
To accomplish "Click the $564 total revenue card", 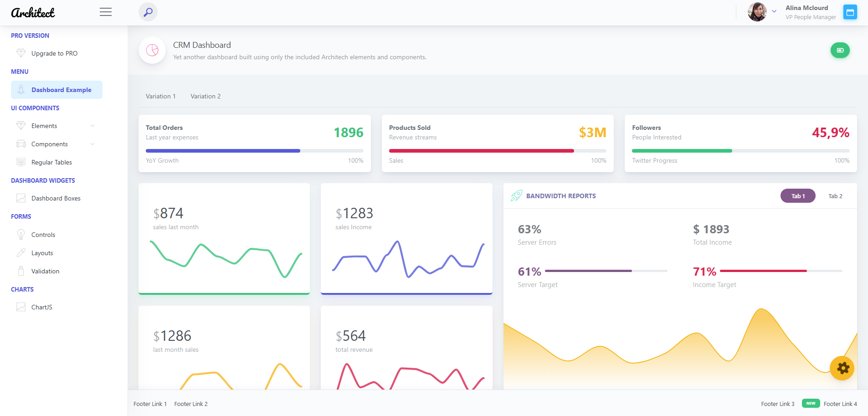I will click(x=406, y=348).
